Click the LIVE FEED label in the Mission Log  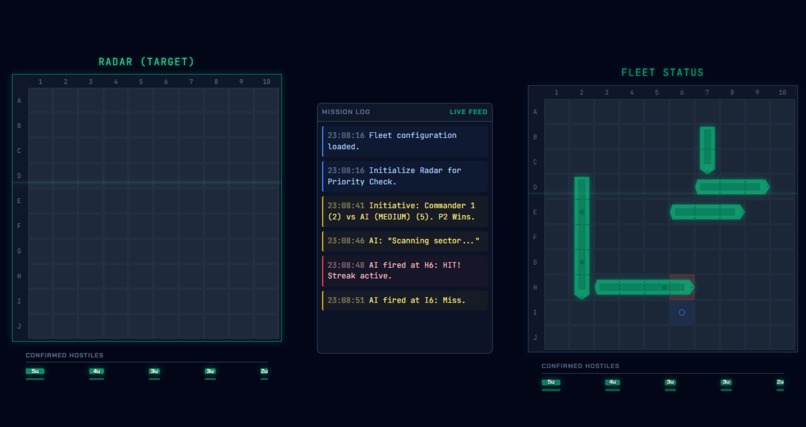click(x=468, y=112)
